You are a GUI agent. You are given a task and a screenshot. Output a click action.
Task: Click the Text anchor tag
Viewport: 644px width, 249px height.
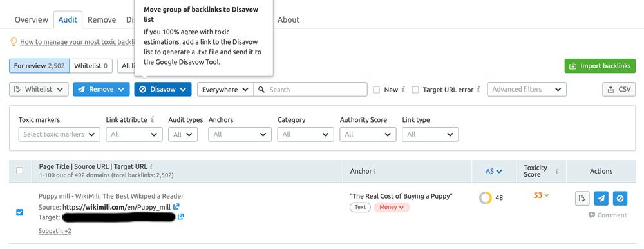[360, 207]
